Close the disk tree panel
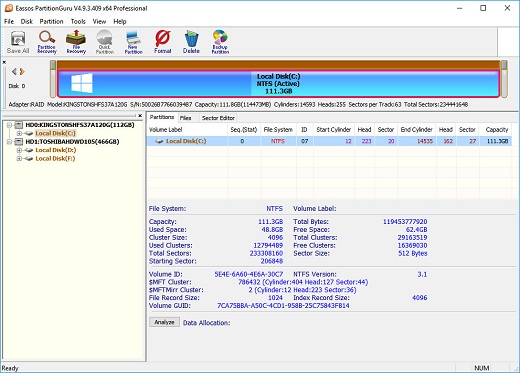This screenshot has height=373, width=520. (140, 116)
